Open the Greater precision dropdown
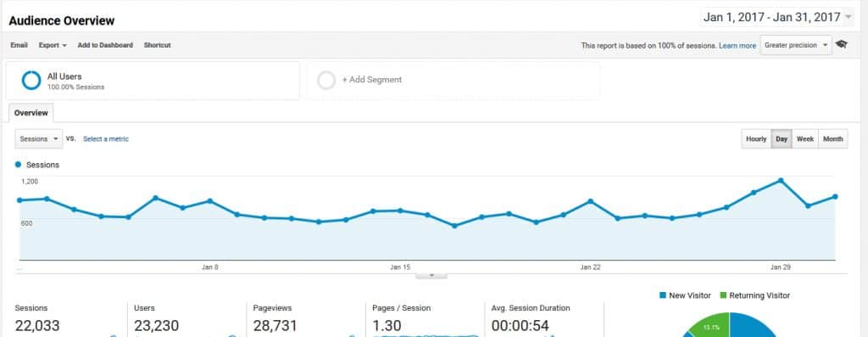This screenshot has width=868, height=337. 796,46
